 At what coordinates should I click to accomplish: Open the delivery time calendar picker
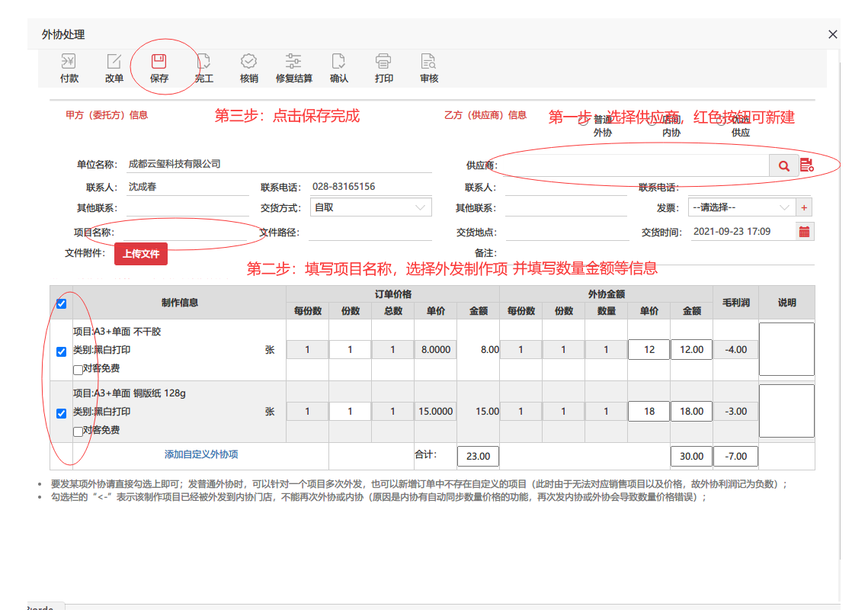click(804, 232)
